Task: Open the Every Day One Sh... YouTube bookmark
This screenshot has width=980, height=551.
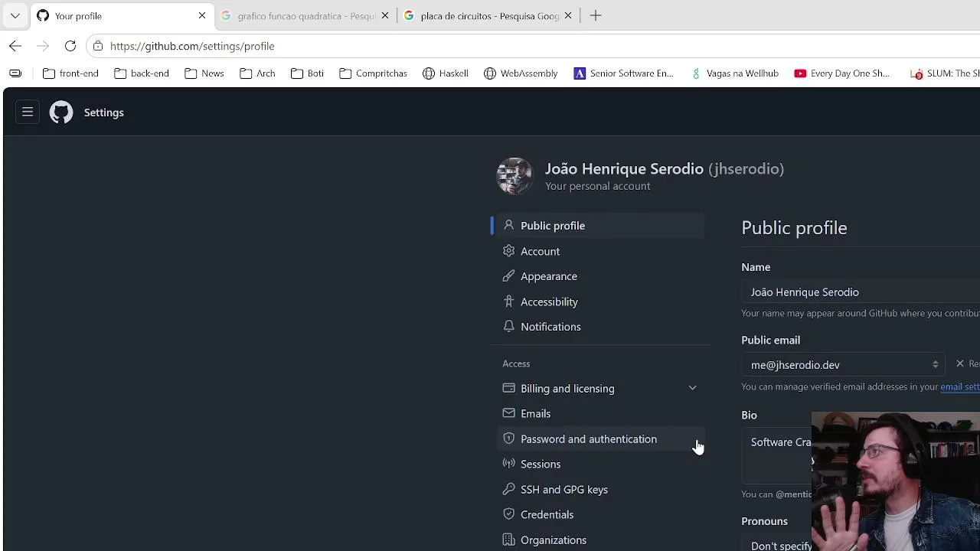Action: 842,73
